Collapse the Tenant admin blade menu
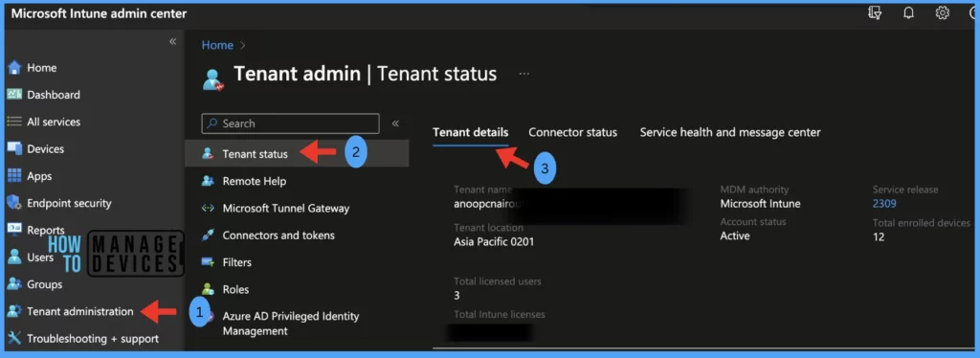 pyautogui.click(x=395, y=123)
